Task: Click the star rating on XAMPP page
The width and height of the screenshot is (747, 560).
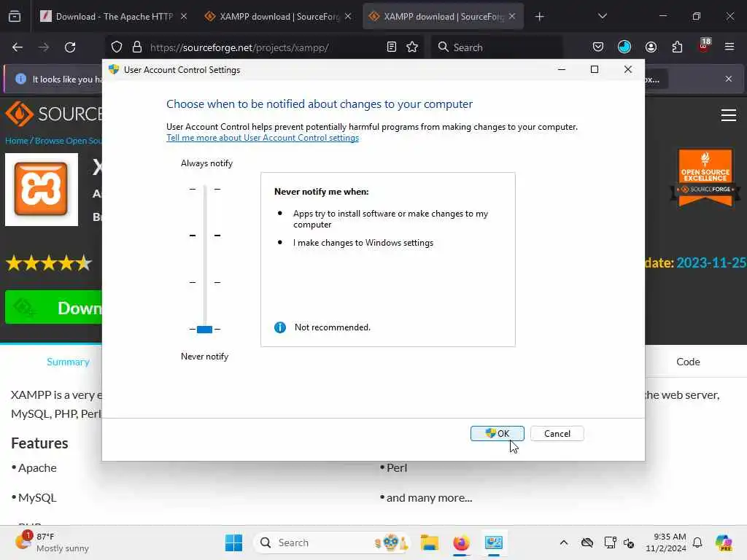Action: coord(49,262)
